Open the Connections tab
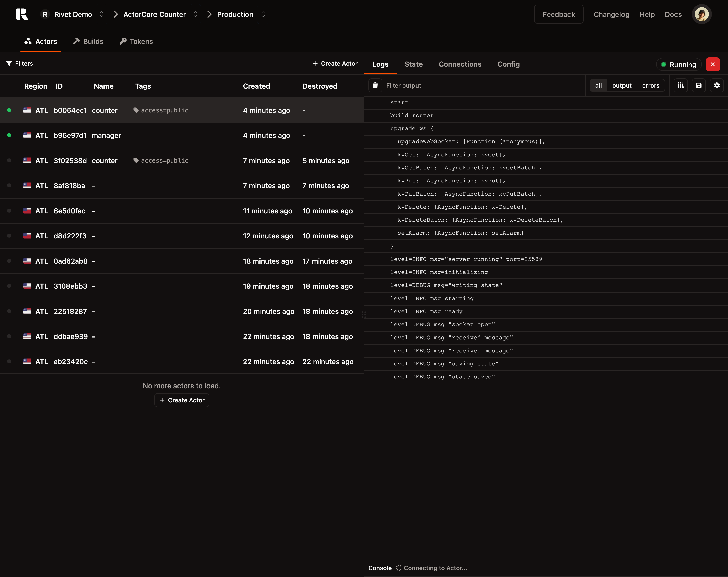The height and width of the screenshot is (577, 728). [460, 64]
